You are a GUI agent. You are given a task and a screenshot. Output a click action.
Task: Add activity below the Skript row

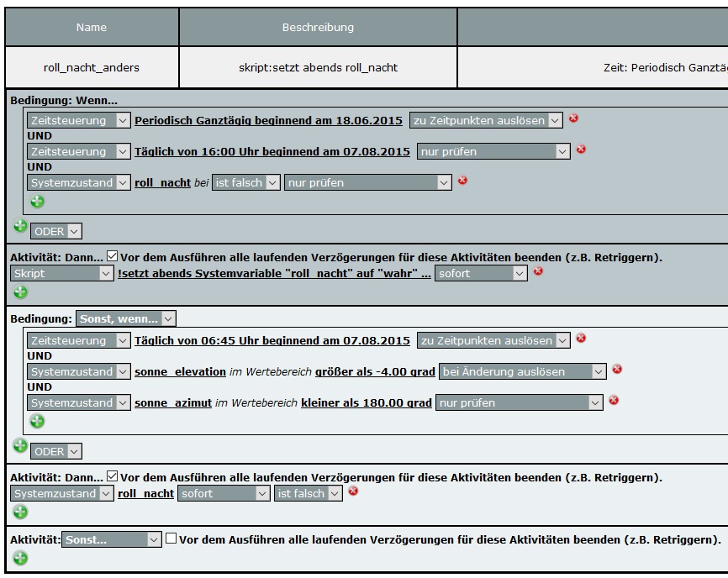pos(20,292)
